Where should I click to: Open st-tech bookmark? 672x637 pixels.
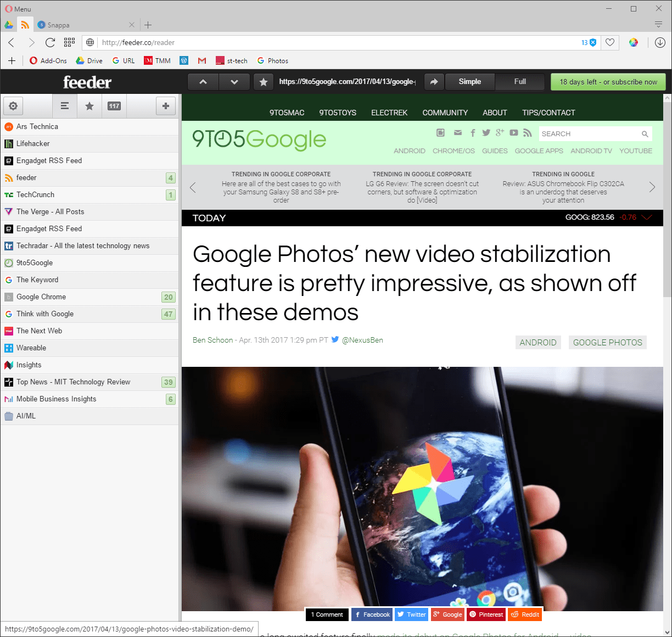pyautogui.click(x=232, y=61)
